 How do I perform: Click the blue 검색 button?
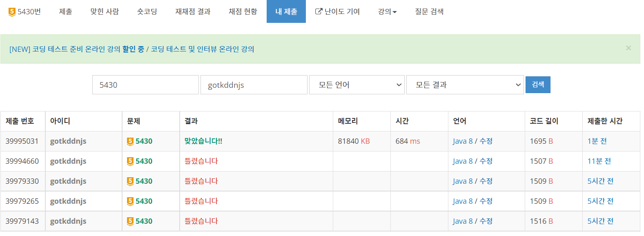click(x=538, y=85)
